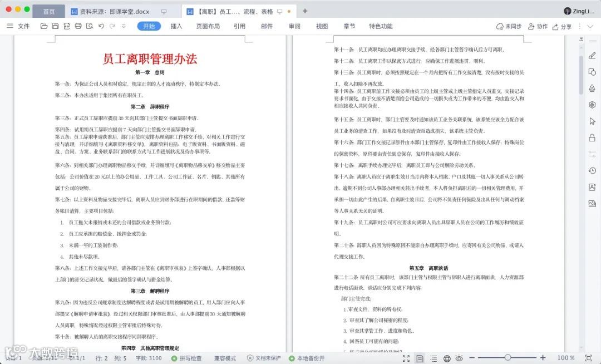Expand the ribbon with chevron arrow
The image size is (601, 364).
click(590, 27)
